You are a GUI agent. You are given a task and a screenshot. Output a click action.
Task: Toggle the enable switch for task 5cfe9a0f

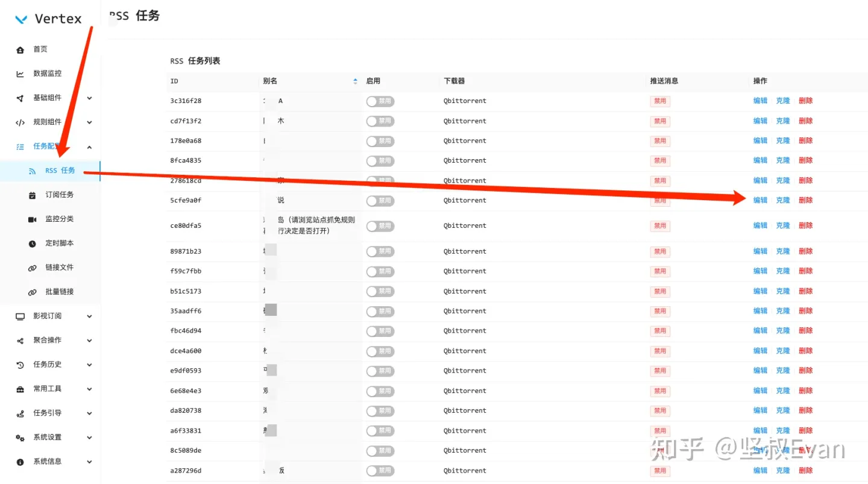[x=380, y=201]
